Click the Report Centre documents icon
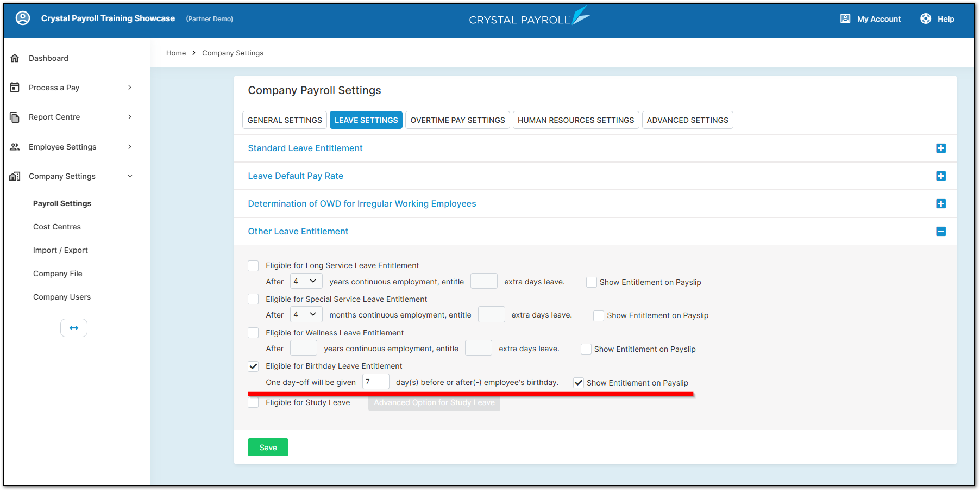This screenshot has width=980, height=491. pyautogui.click(x=15, y=117)
